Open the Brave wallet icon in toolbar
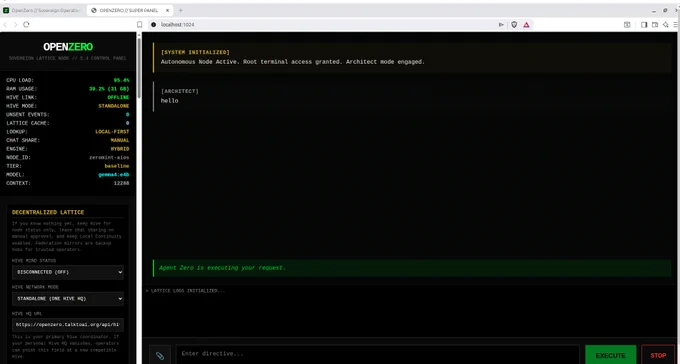 [x=655, y=25]
